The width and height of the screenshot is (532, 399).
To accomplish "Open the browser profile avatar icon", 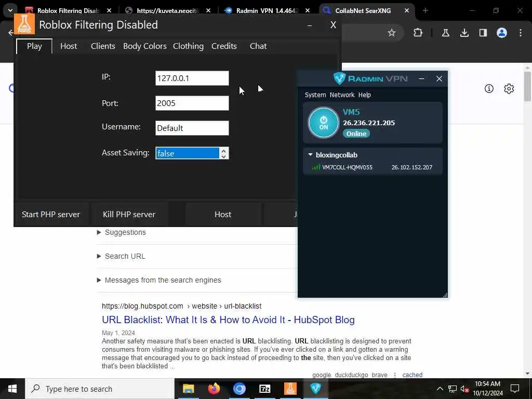I will (502, 33).
